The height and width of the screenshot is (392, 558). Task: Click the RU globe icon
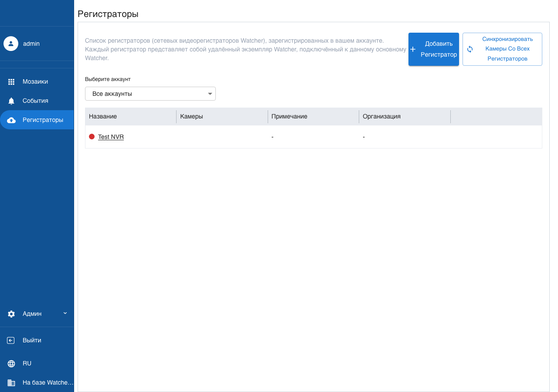point(11,364)
